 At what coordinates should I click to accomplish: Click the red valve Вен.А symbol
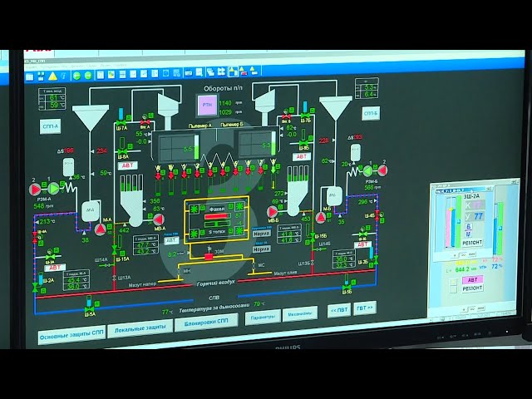coord(145,122)
